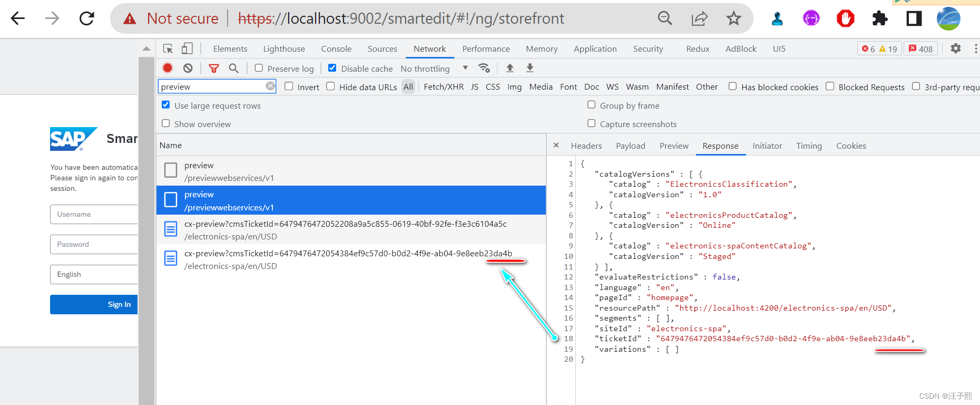Open the extensions puzzle icon
The height and width of the screenshot is (405, 980).
point(879,18)
